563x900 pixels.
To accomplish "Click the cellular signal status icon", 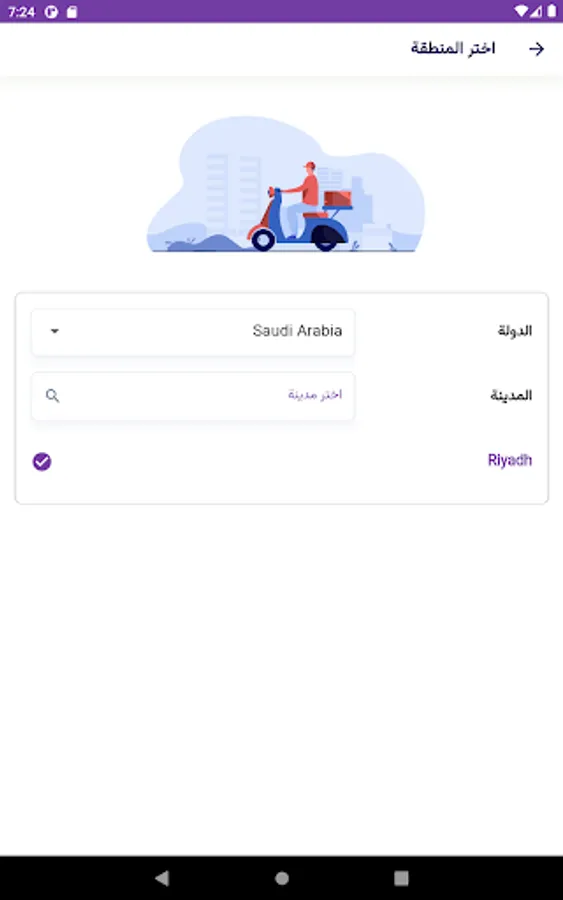I will click(x=535, y=11).
